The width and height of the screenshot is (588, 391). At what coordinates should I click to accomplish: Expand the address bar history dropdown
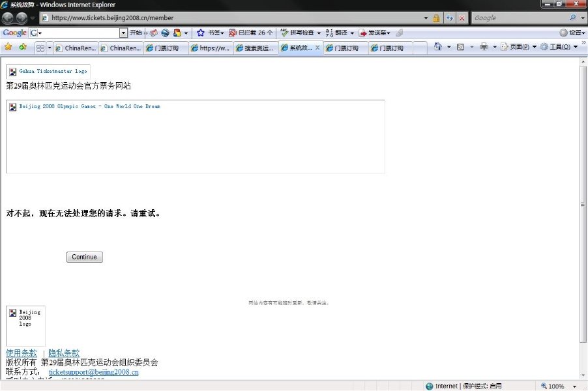[x=426, y=18]
